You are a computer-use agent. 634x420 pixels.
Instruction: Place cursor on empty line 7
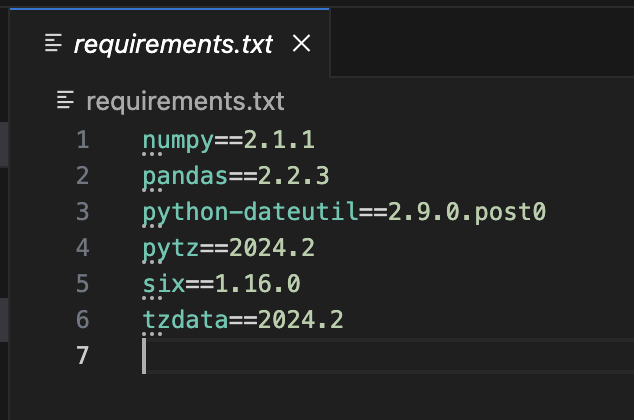[x=387, y=355]
